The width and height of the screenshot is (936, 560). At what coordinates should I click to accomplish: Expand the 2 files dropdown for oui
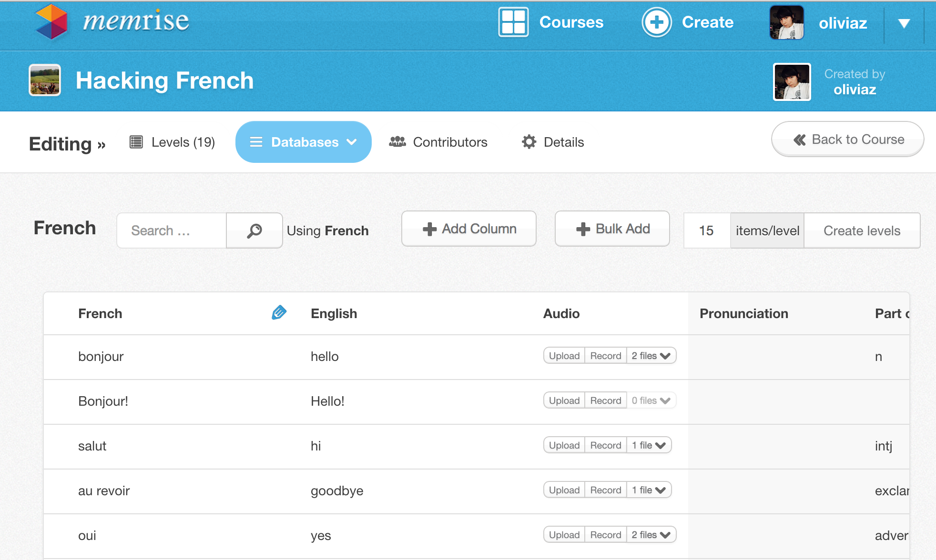(651, 535)
